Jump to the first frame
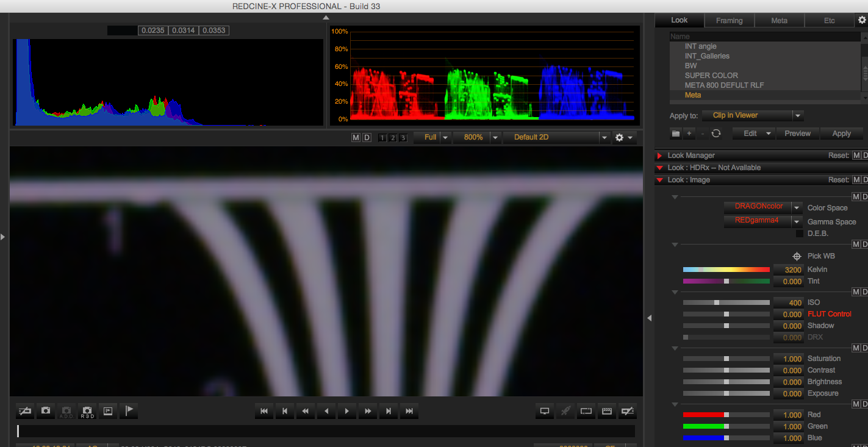The height and width of the screenshot is (447, 868). point(264,411)
